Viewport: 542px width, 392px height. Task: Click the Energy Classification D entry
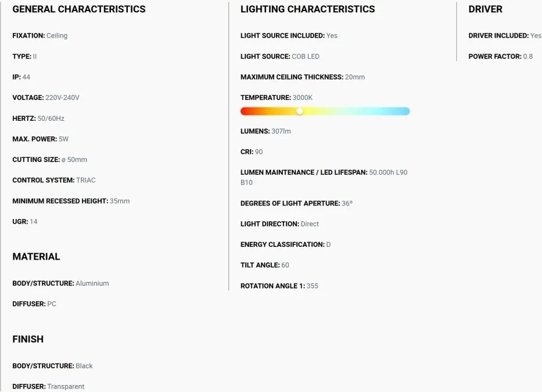pyautogui.click(x=285, y=244)
